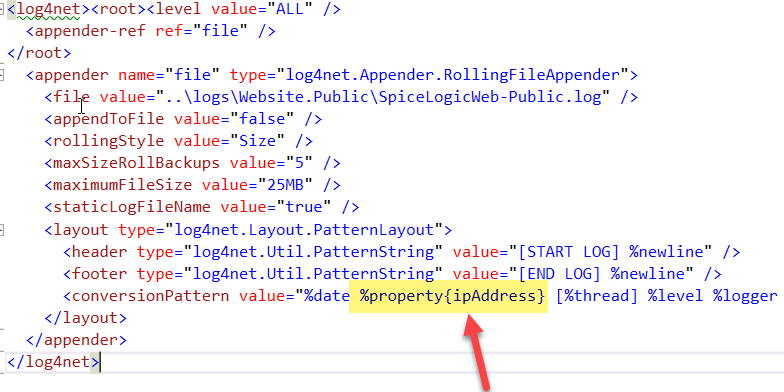Click the opening log4net tag with the squiggle
The image size is (784, 392).
pyautogui.click(x=48, y=9)
